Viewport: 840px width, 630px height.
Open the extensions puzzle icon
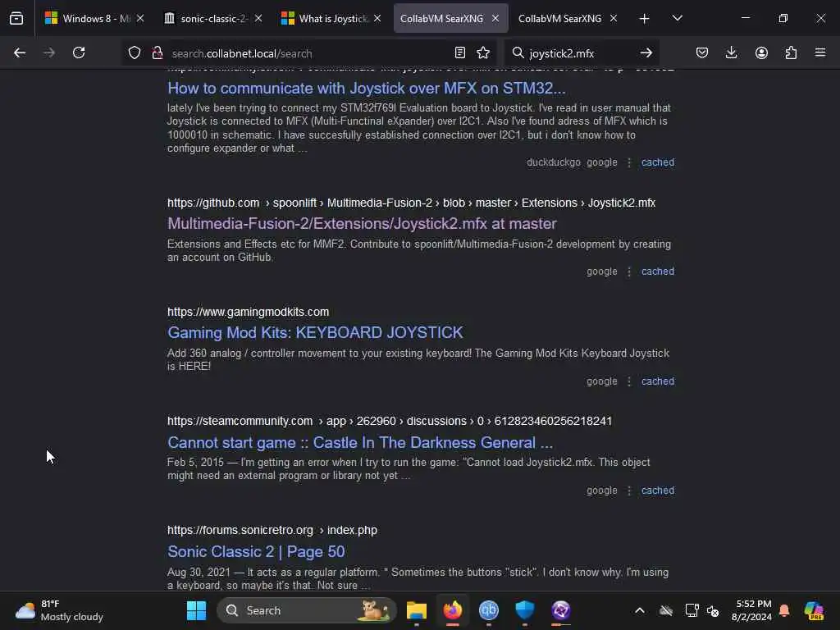[x=791, y=52]
